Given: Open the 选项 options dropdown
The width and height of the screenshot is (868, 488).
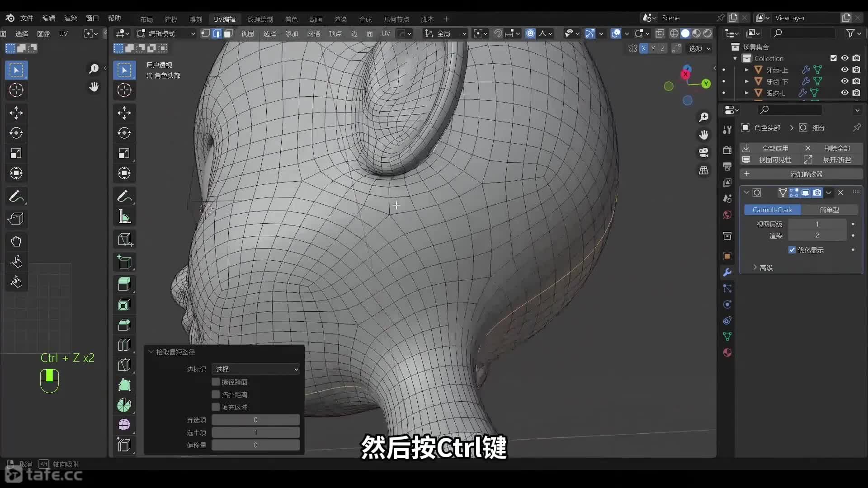Looking at the screenshot, I should click(700, 48).
